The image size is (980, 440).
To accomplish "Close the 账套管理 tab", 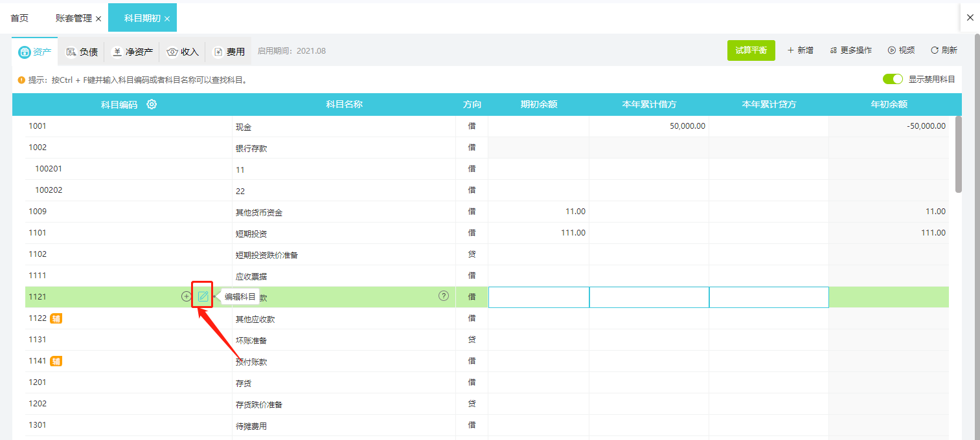I will click(x=98, y=19).
